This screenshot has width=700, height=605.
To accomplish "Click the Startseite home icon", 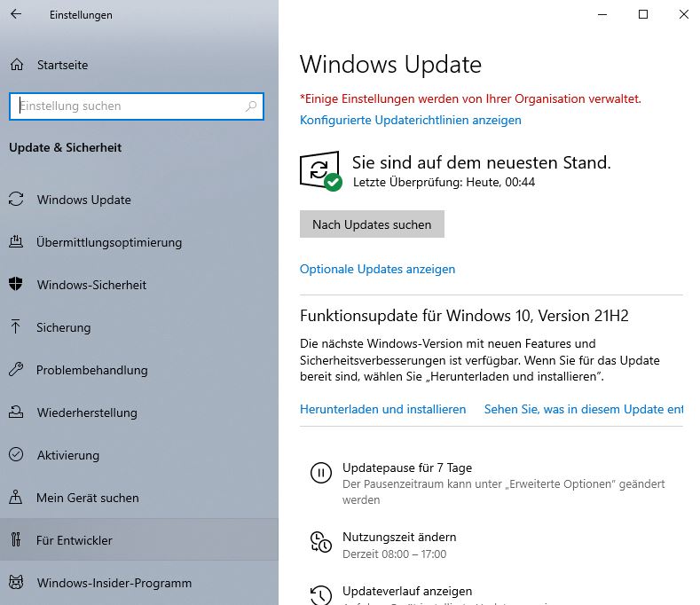I will [x=17, y=65].
